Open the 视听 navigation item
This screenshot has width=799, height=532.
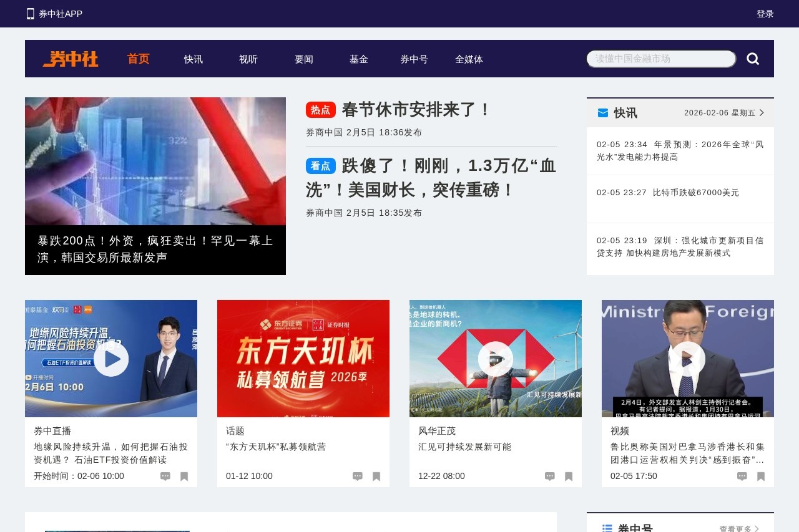[x=248, y=59]
